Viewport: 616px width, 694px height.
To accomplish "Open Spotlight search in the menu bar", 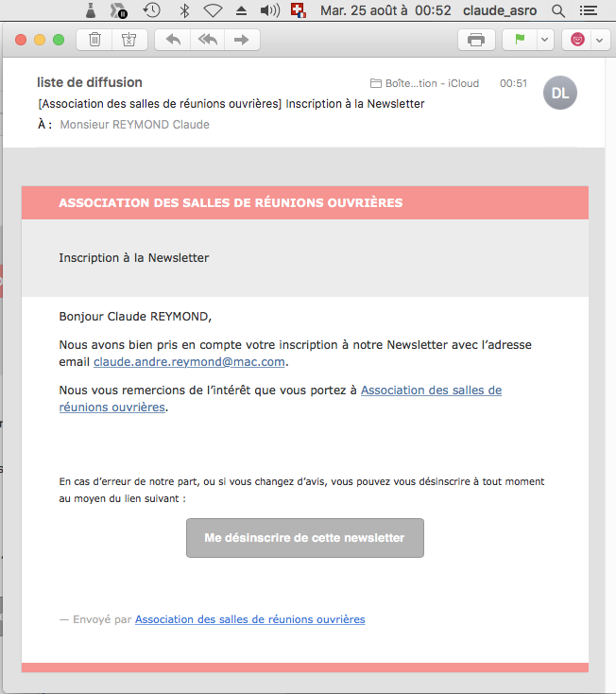I will (x=558, y=10).
